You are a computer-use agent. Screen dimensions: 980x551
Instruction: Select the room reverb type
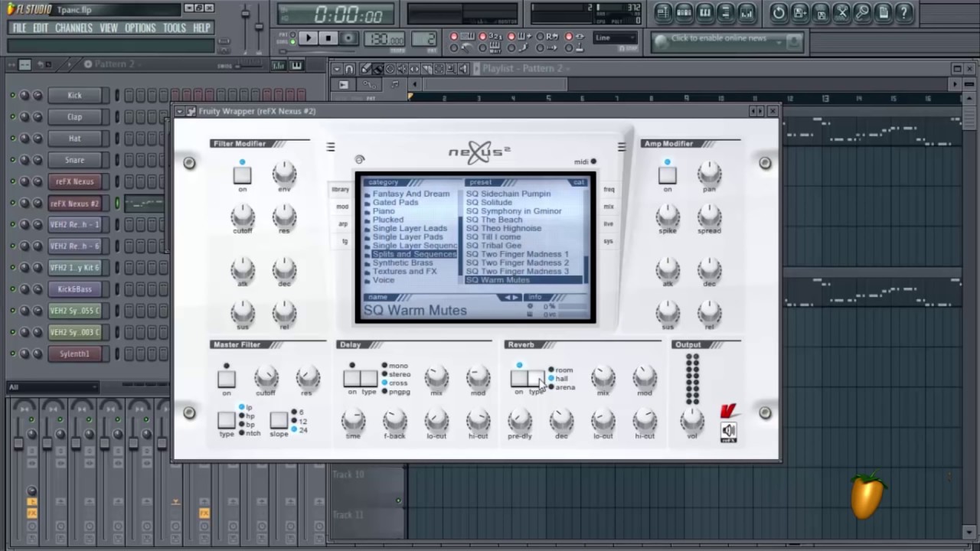560,370
